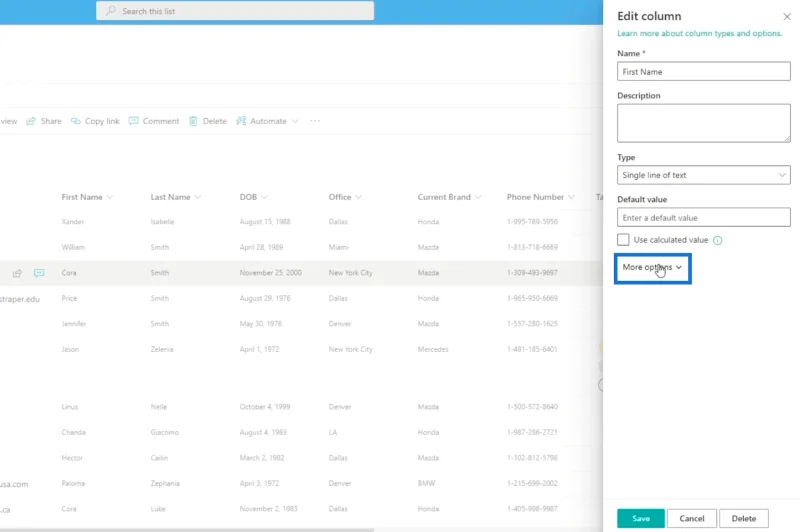800x532 pixels.
Task: Click the info icon beside Use calculated value
Action: pos(717,240)
